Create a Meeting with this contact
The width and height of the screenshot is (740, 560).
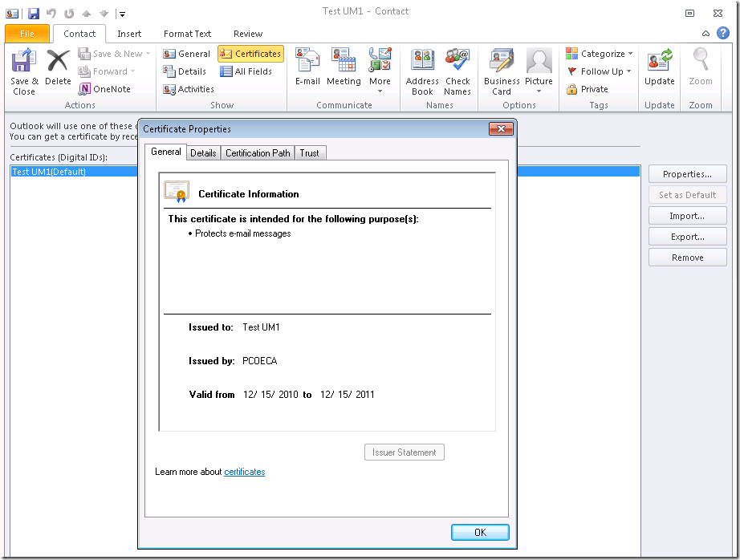tap(344, 67)
